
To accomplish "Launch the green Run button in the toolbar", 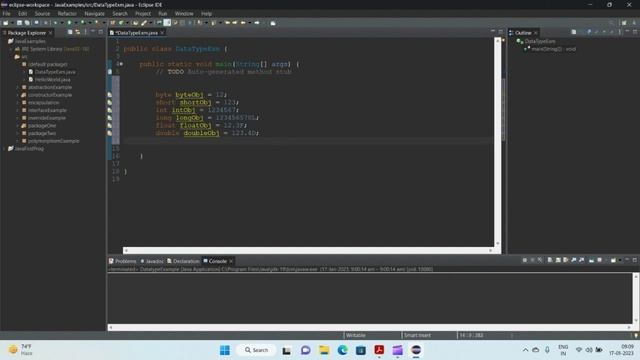I will point(69,23).
